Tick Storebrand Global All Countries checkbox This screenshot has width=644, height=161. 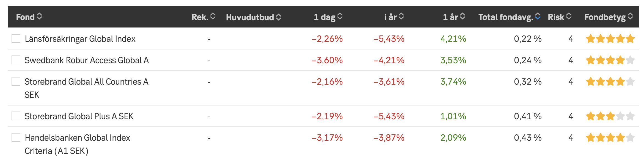tap(16, 82)
